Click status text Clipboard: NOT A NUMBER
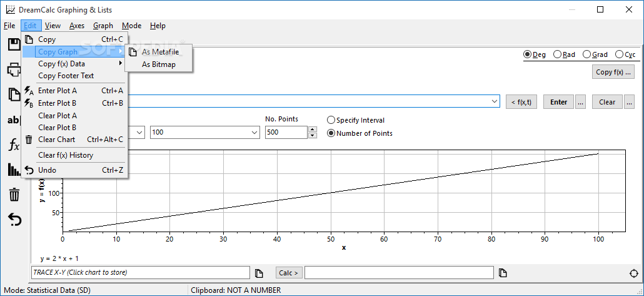Screen dimensions: 644x296 [x=236, y=290]
